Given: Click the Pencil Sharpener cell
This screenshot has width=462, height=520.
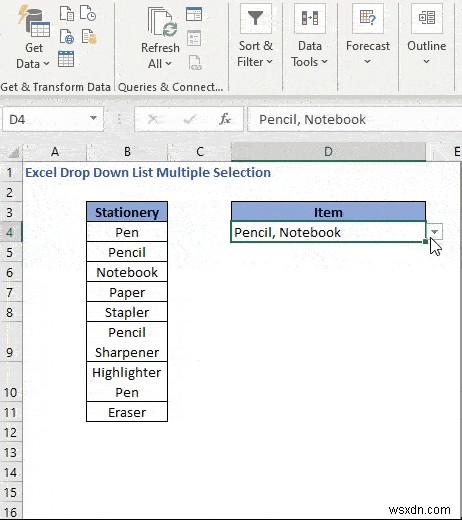Looking at the screenshot, I should click(x=127, y=342).
